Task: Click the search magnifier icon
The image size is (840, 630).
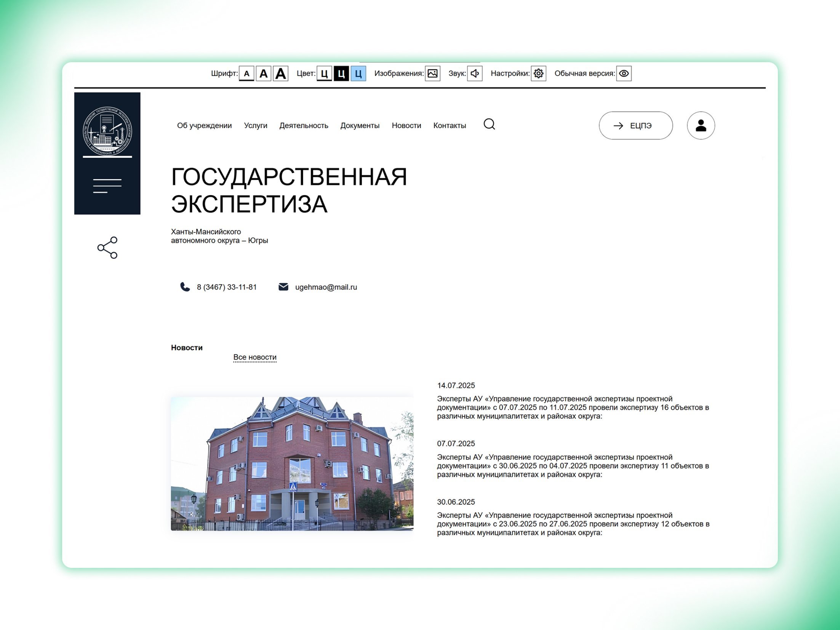Action: [x=489, y=124]
